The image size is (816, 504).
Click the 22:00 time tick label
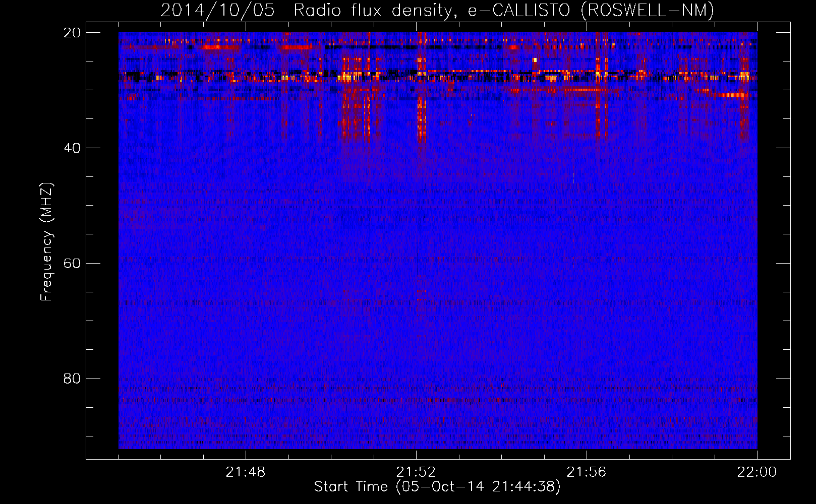tap(757, 472)
